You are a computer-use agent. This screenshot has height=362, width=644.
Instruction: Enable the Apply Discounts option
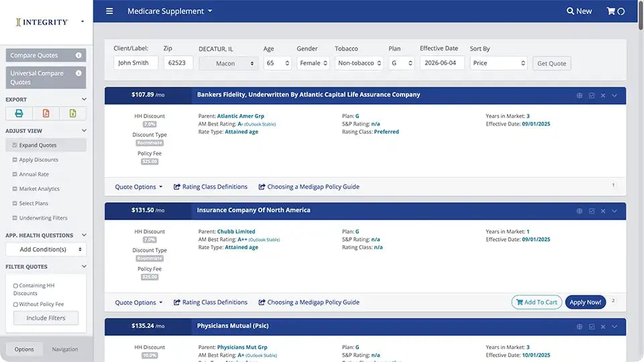15,160
